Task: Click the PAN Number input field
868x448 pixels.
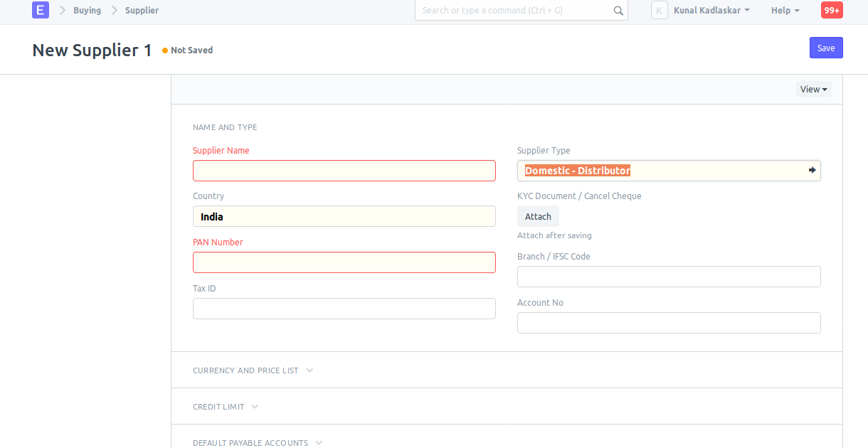Action: point(344,262)
